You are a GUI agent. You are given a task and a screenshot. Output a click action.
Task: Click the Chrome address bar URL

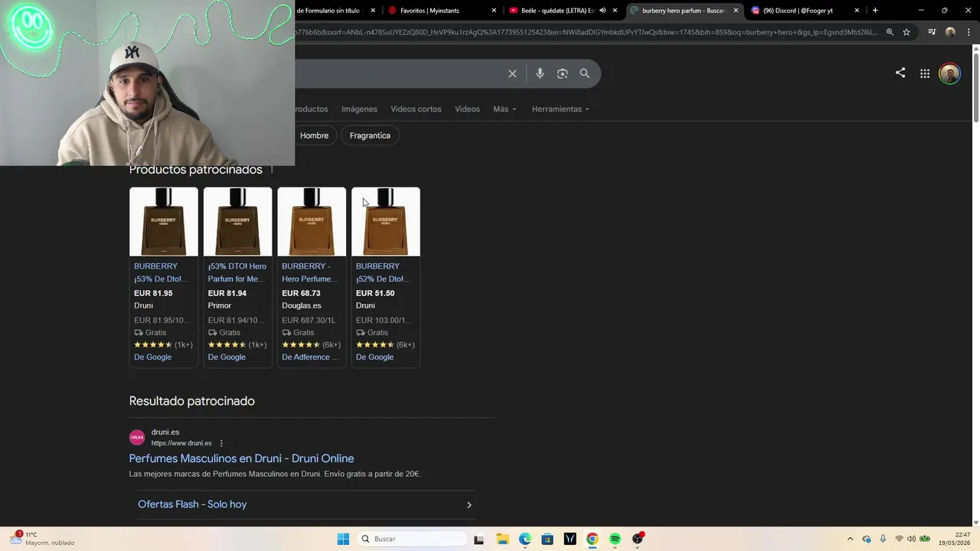(x=586, y=32)
